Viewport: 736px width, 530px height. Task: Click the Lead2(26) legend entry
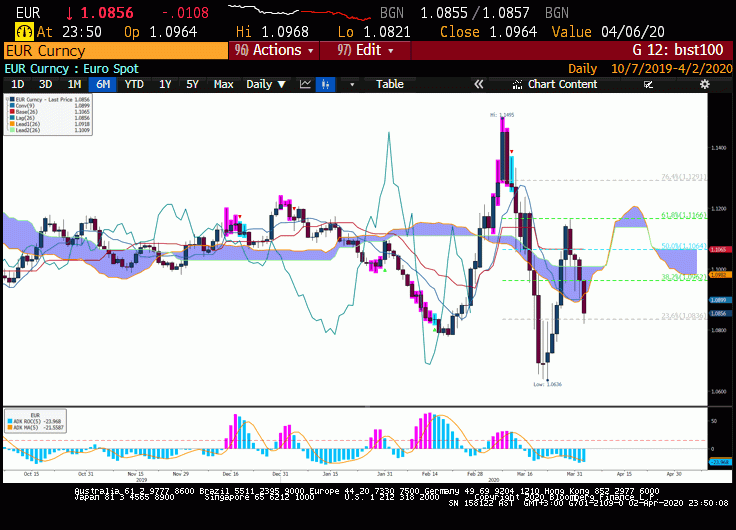[x=49, y=130]
